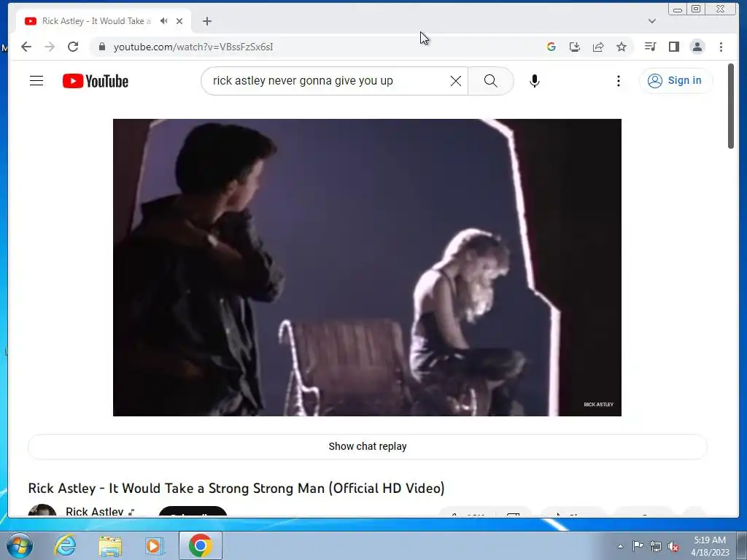747x560 pixels.
Task: Bookmark this tab with the star icon
Action: pyautogui.click(x=622, y=47)
